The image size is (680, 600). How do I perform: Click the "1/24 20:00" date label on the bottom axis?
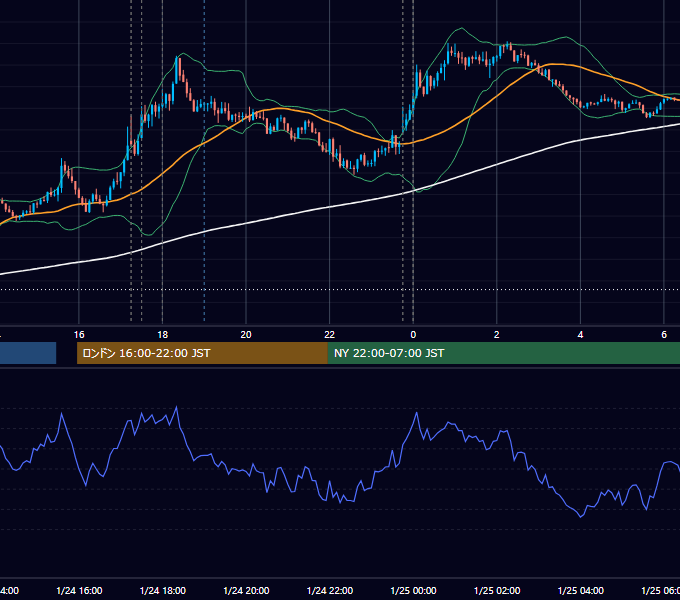246,590
